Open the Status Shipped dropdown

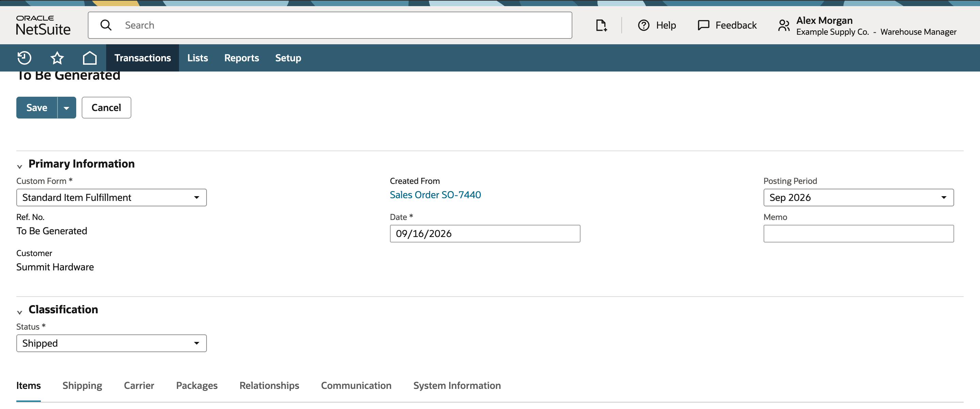pyautogui.click(x=112, y=343)
